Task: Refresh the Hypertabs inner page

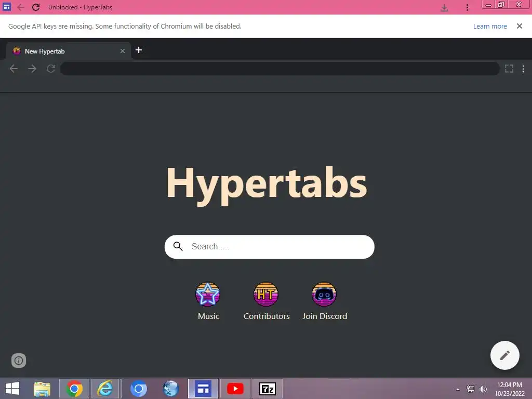Action: click(x=51, y=69)
